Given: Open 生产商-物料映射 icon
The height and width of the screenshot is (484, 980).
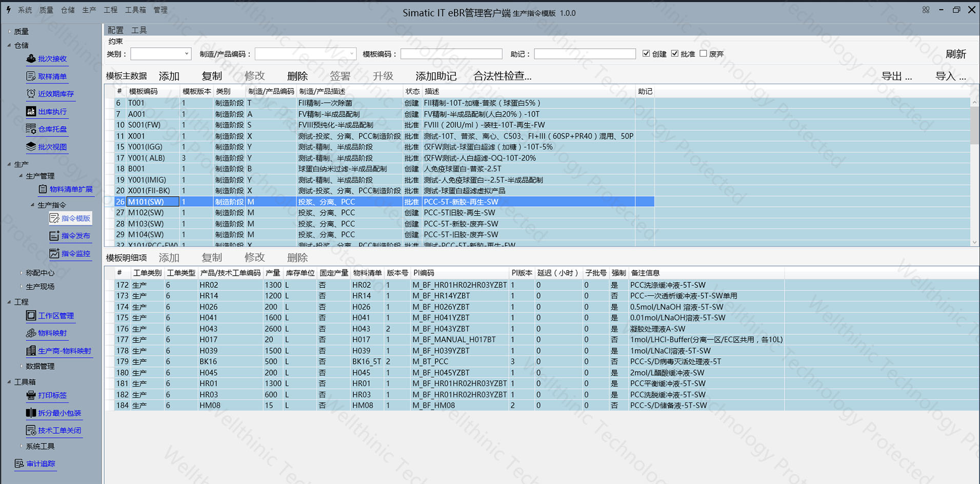Looking at the screenshot, I should (x=31, y=351).
